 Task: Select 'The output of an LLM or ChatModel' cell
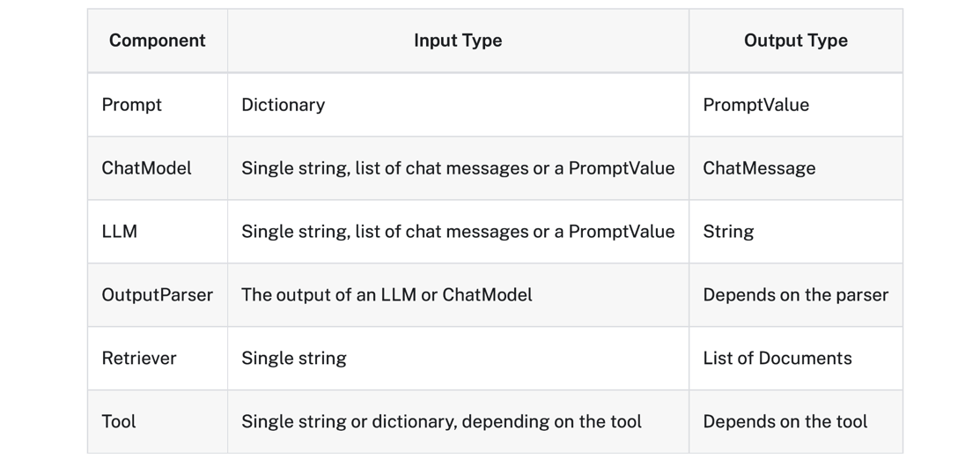tap(458, 295)
